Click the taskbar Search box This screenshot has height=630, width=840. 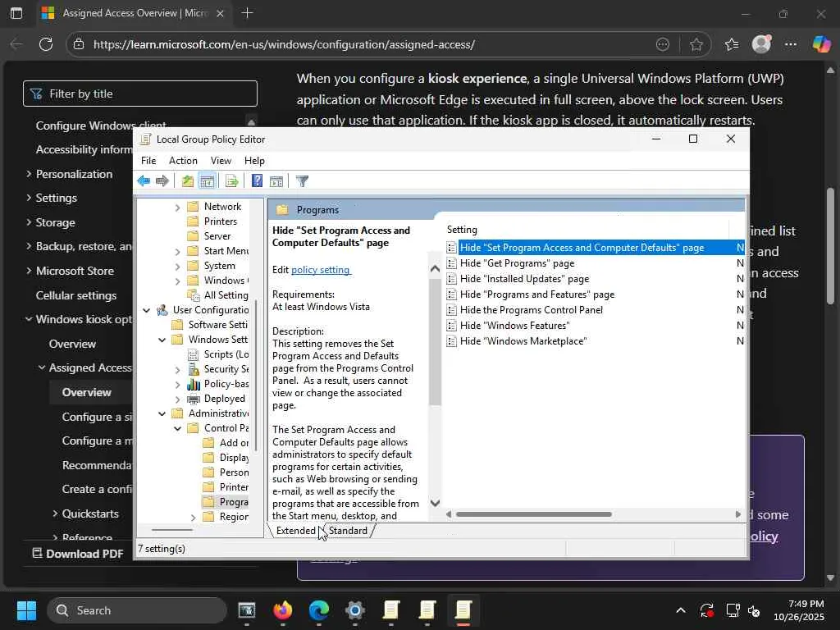(137, 610)
